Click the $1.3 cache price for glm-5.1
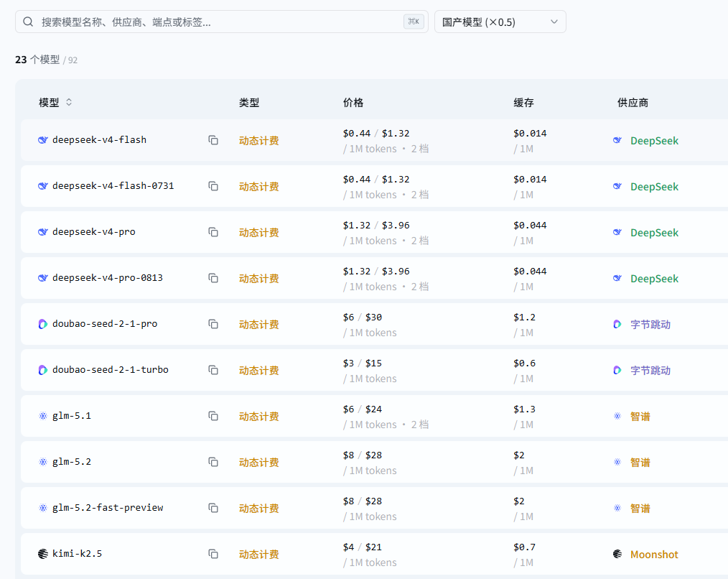The height and width of the screenshot is (579, 728). [x=524, y=409]
